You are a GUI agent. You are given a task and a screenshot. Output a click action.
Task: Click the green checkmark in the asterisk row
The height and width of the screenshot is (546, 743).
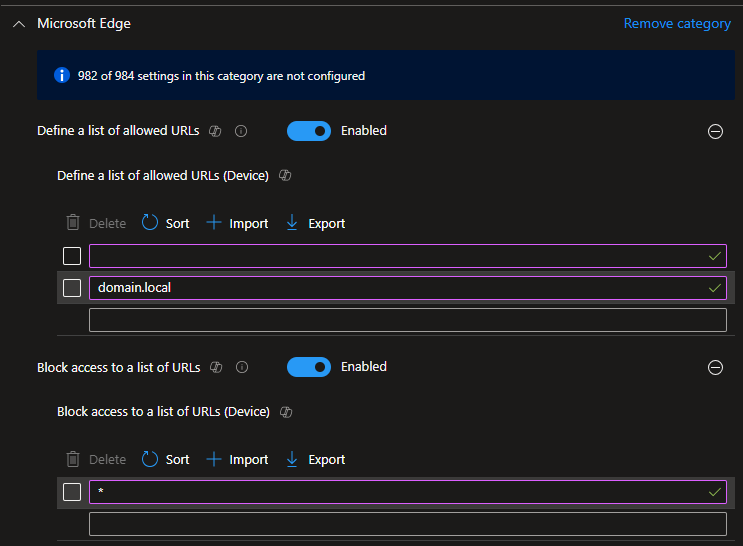point(715,492)
